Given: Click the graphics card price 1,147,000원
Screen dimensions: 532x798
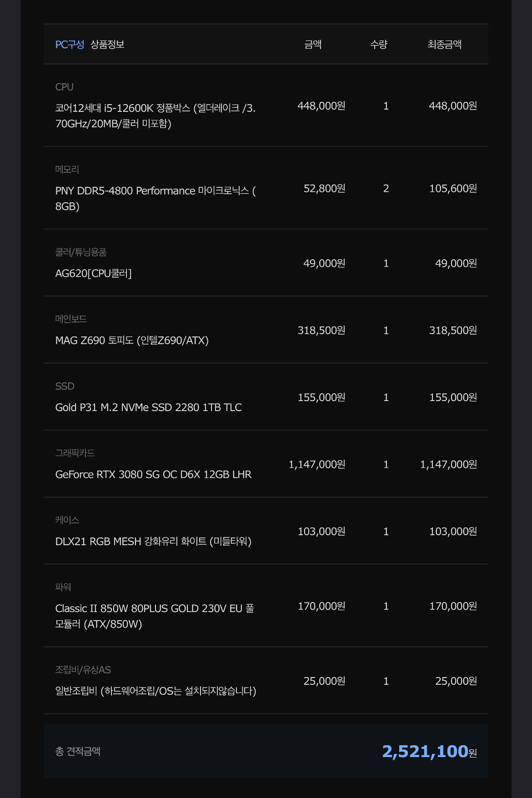Looking at the screenshot, I should [317, 464].
